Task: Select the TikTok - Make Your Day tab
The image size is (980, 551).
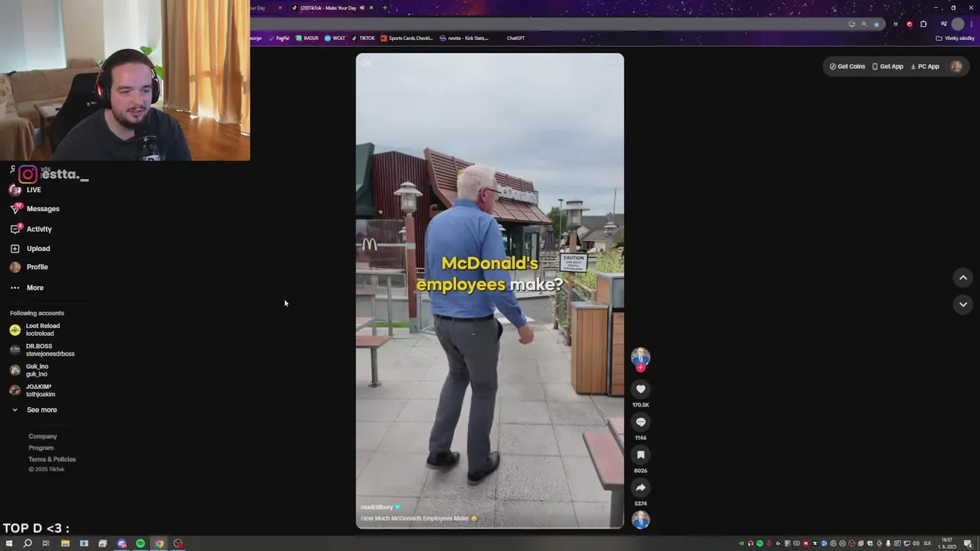Action: pyautogui.click(x=329, y=8)
